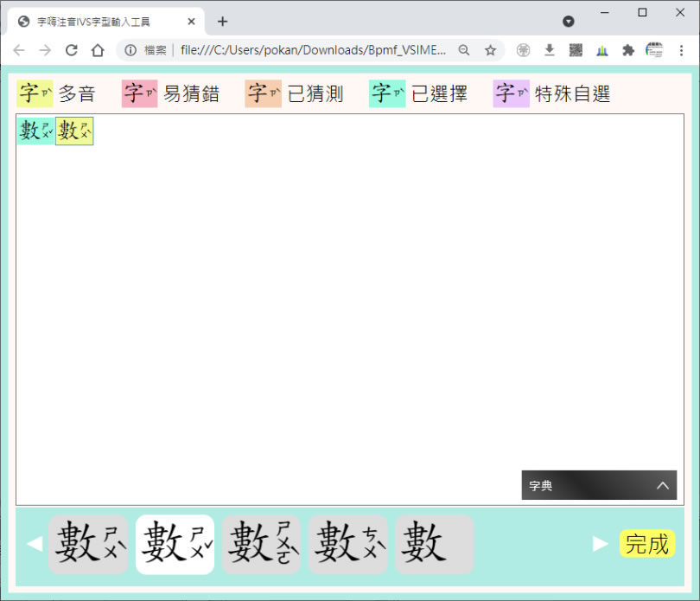Click the 已選擇 legend label
This screenshot has width=700, height=601.
[x=439, y=94]
